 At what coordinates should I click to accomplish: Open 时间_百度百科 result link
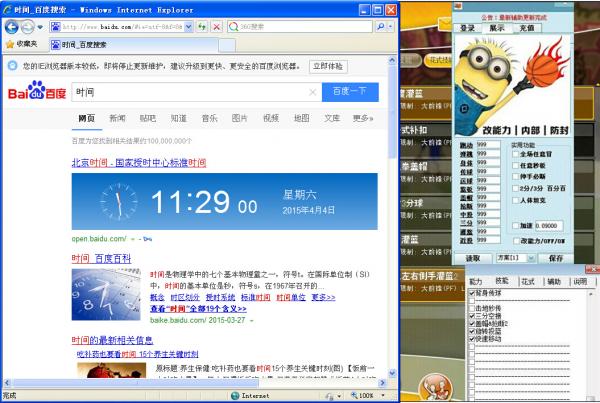[101, 259]
